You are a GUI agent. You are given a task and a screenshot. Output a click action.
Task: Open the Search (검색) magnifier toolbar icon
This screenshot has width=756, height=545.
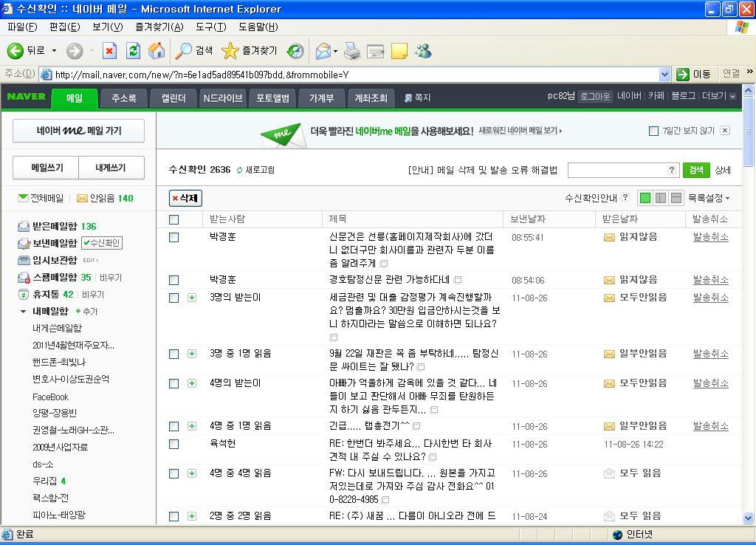[x=183, y=51]
